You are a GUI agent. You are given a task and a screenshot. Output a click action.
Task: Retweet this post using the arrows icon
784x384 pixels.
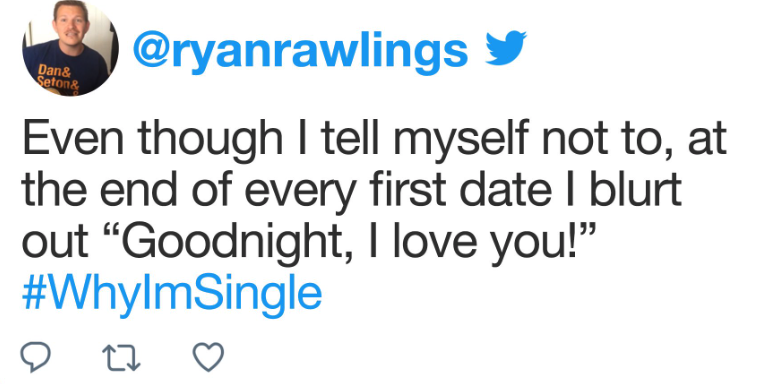pos(121,358)
